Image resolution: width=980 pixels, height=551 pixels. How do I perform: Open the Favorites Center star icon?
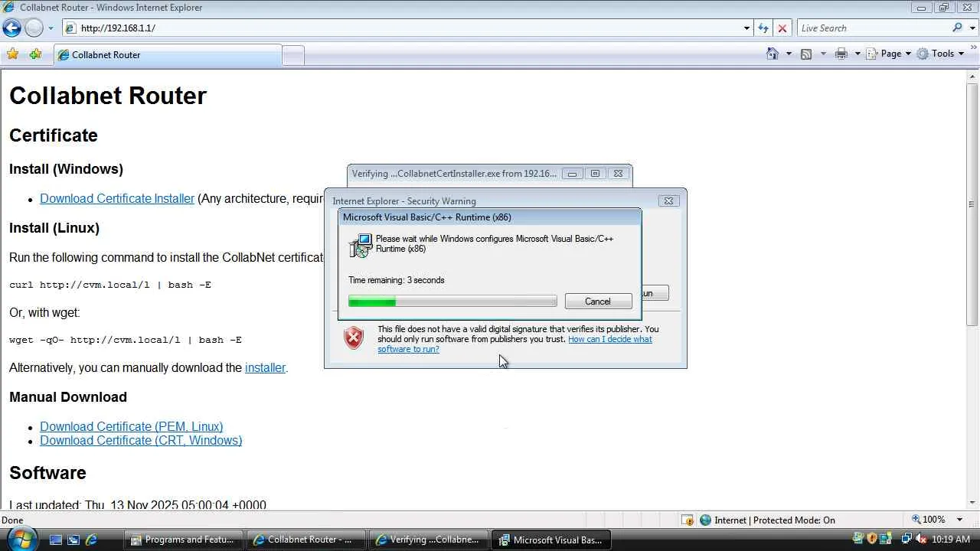[12, 54]
